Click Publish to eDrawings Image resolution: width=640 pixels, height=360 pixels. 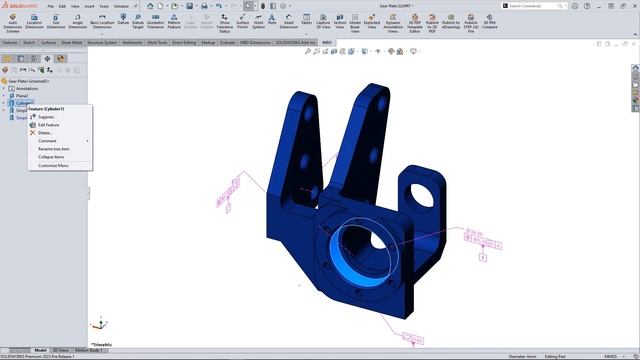(x=451, y=21)
